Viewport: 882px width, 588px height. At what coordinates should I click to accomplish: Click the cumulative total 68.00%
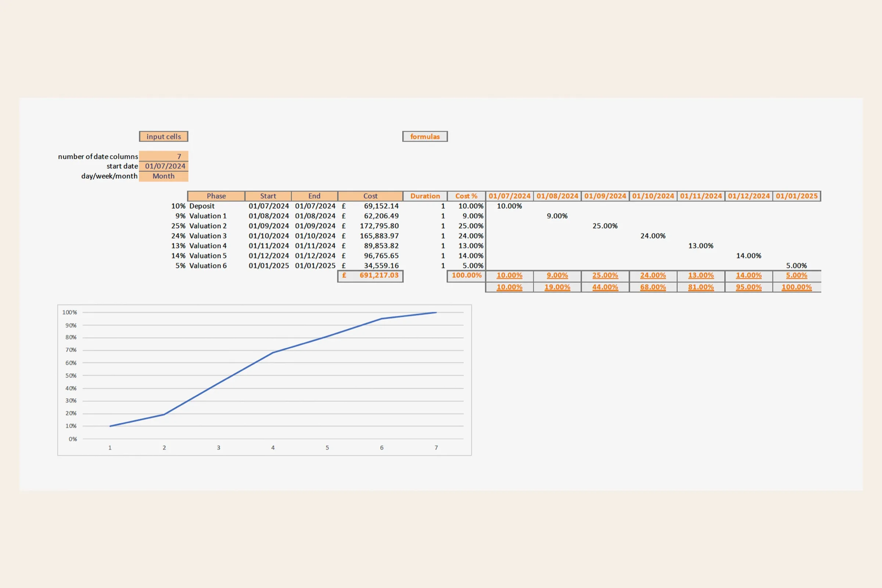click(x=653, y=287)
